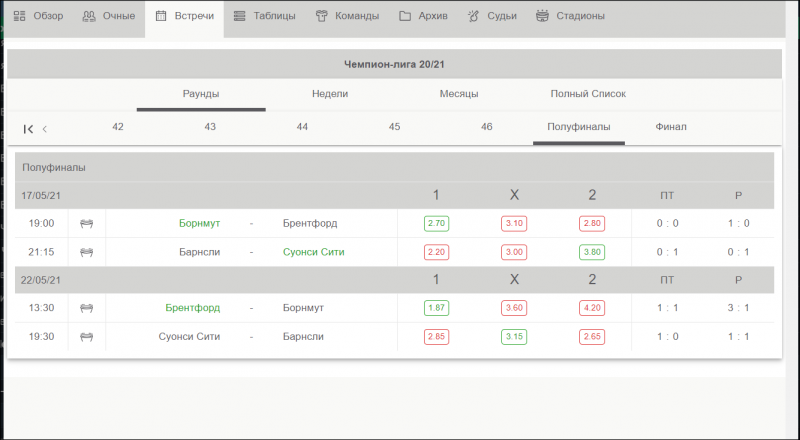
Task: Select the Финал round
Action: [x=671, y=127]
